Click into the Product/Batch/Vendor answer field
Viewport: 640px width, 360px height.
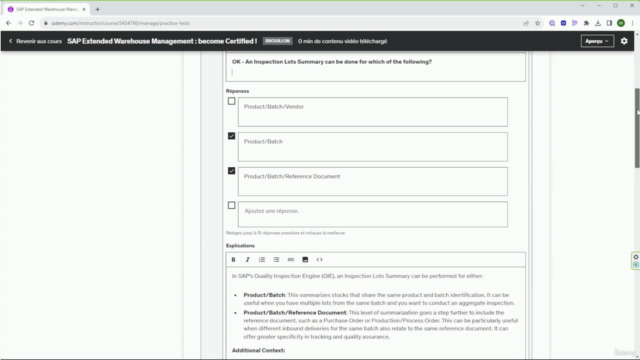(373, 112)
